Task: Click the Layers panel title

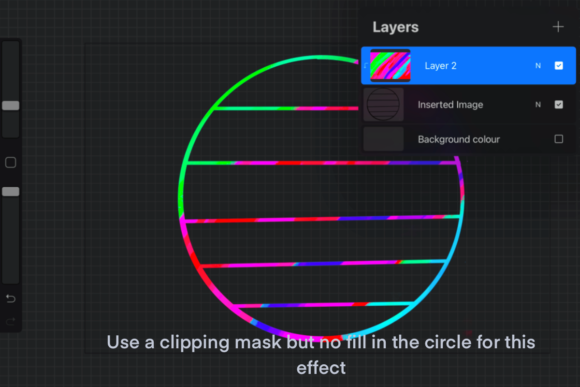Action: [x=395, y=27]
